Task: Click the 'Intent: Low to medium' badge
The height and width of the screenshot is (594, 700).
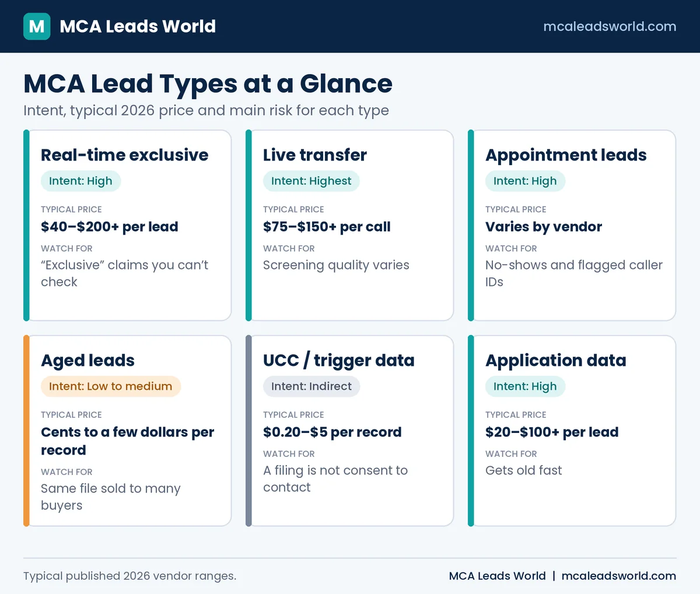Action: point(111,386)
